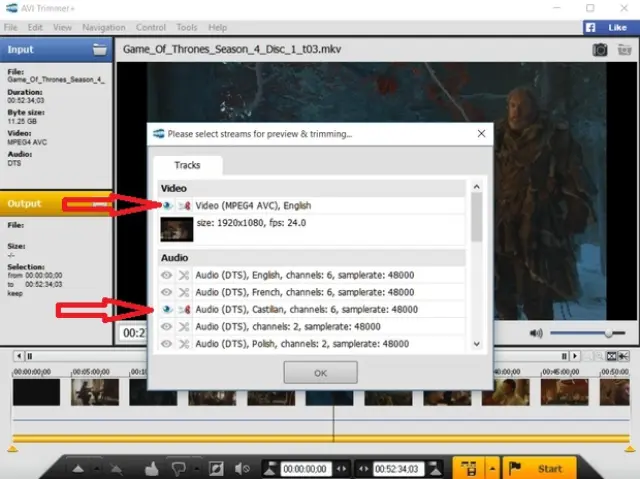This screenshot has width=640, height=479.
Task: Click the speaker volume icon
Action: [536, 332]
